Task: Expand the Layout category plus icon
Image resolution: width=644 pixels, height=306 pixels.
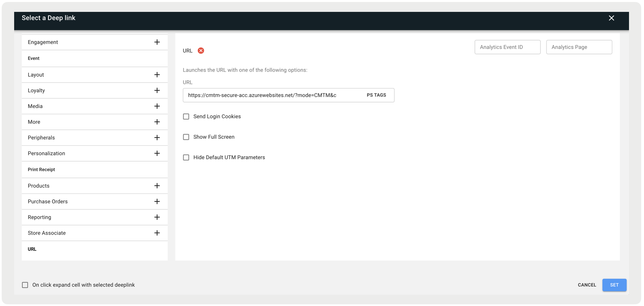Action: [x=157, y=75]
